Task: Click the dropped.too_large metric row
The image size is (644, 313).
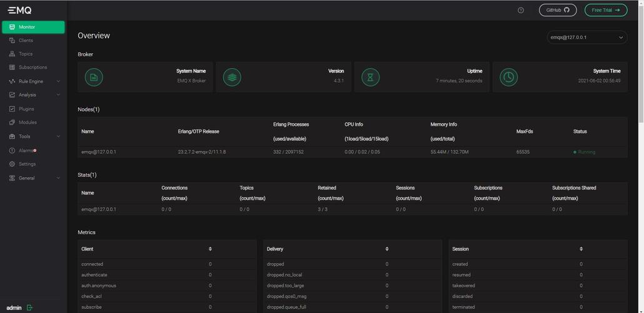Action: [353, 285]
